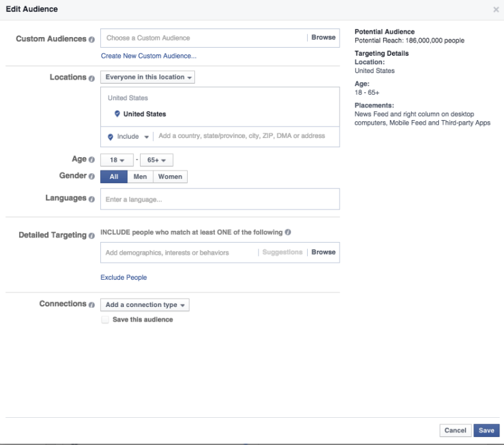Click the Exclude People link
This screenshot has height=445, width=504.
point(123,277)
